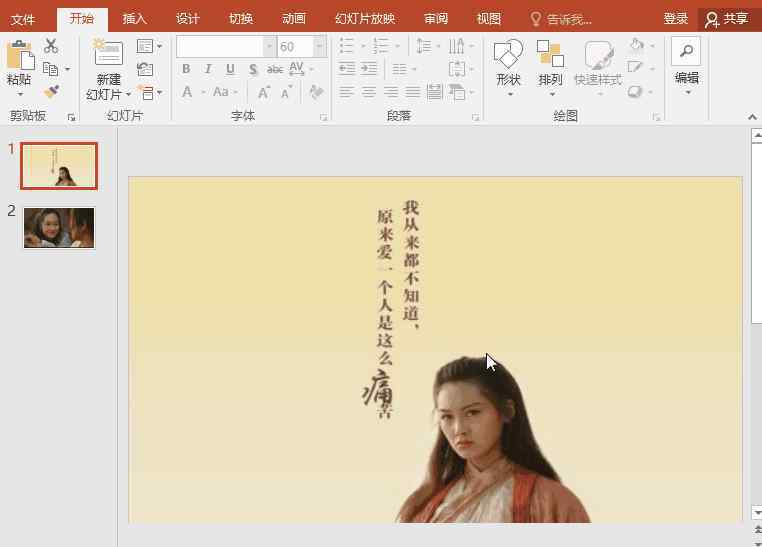
Task: Click the Text Direction icon
Action: pyautogui.click(x=456, y=46)
